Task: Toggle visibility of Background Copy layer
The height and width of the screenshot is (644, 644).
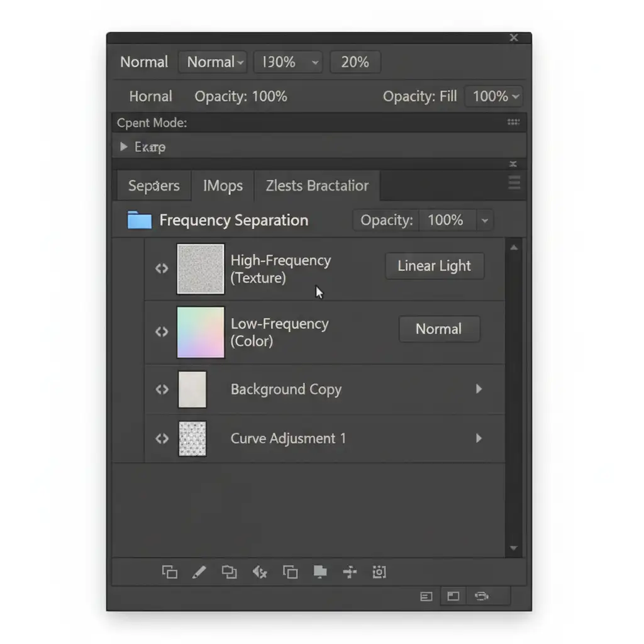Action: 162,389
